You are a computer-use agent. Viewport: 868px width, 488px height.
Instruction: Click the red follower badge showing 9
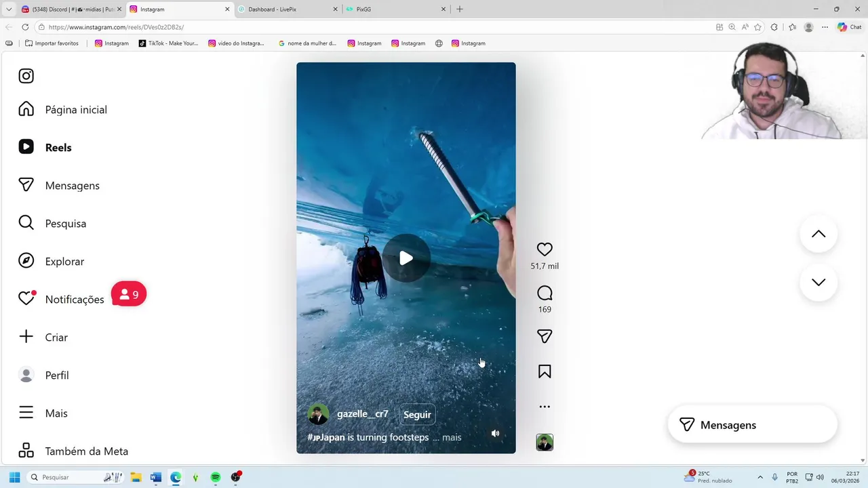tap(129, 294)
